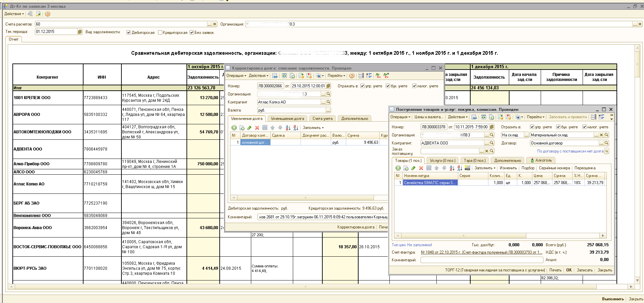This screenshot has height=303, width=644.
Task: Toggle налог. учете in Поступление товаров
Action: [x=584, y=127]
